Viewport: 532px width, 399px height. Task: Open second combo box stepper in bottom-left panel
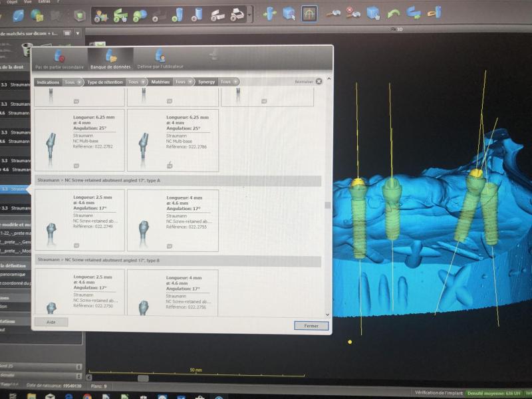[x=78, y=376]
